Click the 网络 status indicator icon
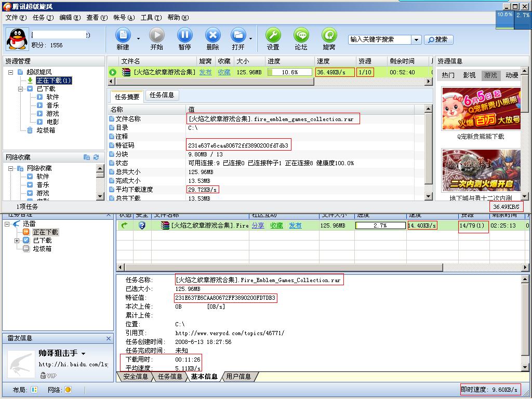The image size is (532, 399). (x=68, y=390)
